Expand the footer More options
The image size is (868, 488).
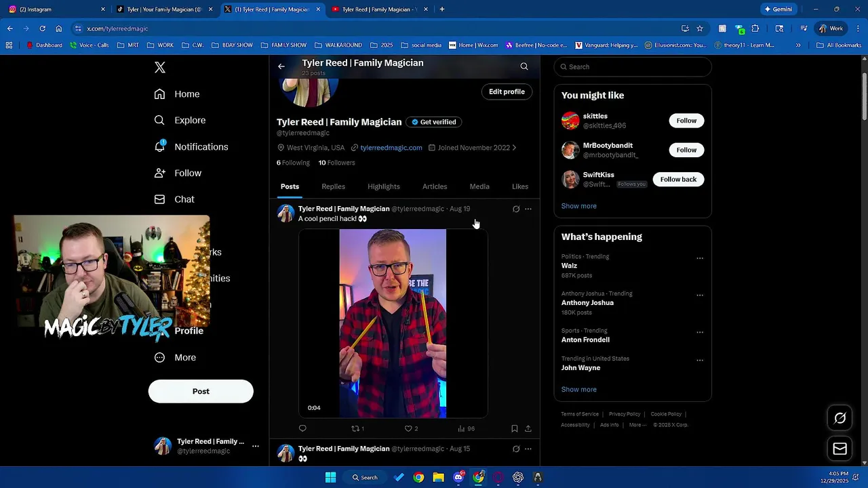(x=637, y=425)
